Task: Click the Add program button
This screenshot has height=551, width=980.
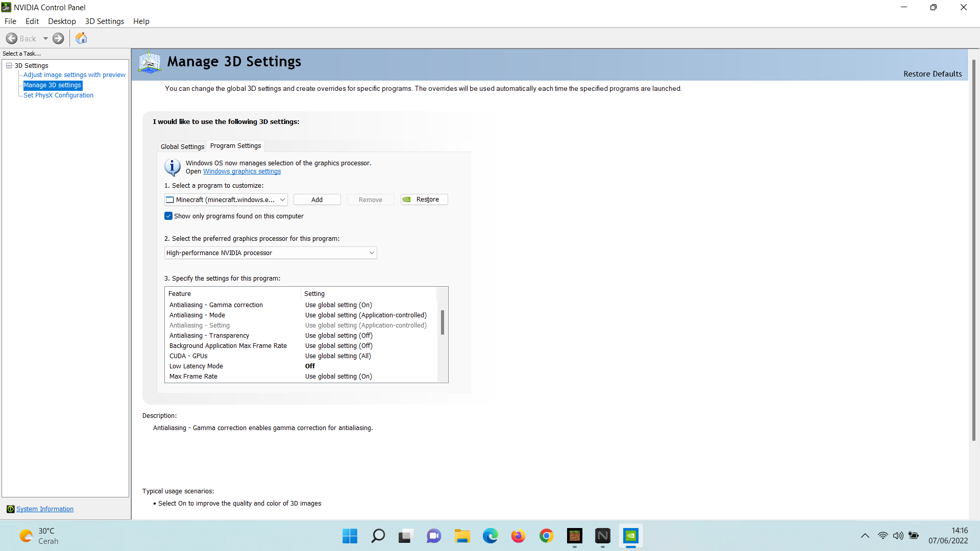Action: (x=316, y=199)
